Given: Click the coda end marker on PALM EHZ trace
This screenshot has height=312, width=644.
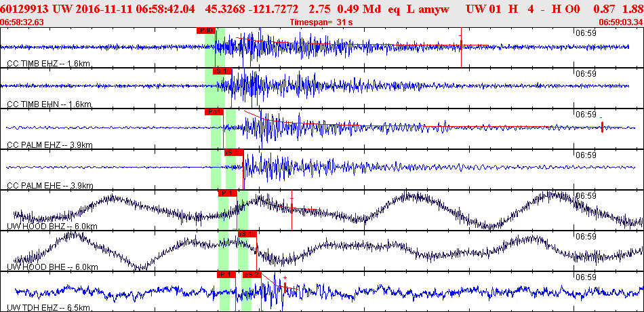Looking at the screenshot, I should click(602, 127).
